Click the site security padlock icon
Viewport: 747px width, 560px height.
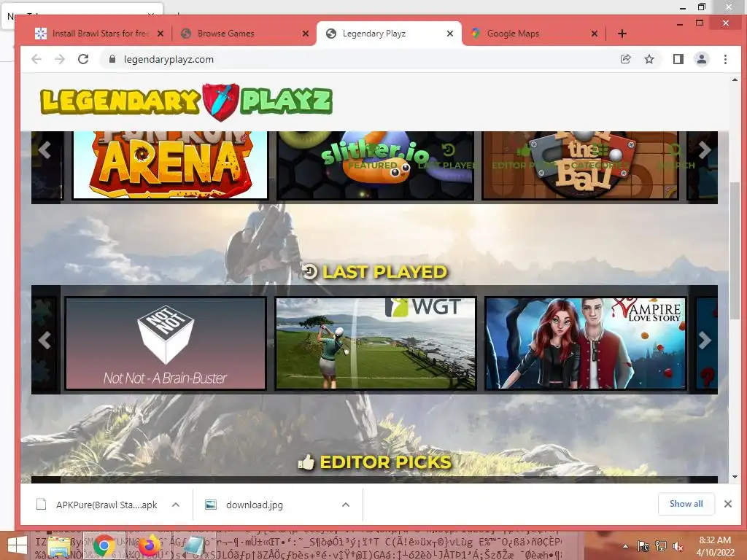pyautogui.click(x=112, y=59)
